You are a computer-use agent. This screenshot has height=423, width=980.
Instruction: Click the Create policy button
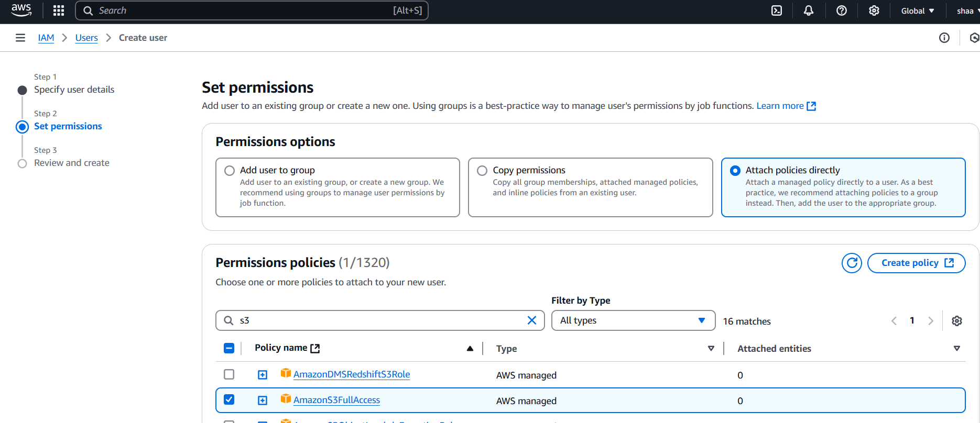coord(917,263)
